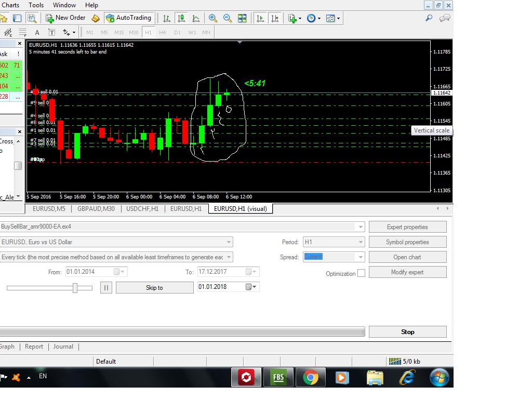The height and width of the screenshot is (399, 532).
Task: Select the Text Label tool
Action: coord(52,33)
